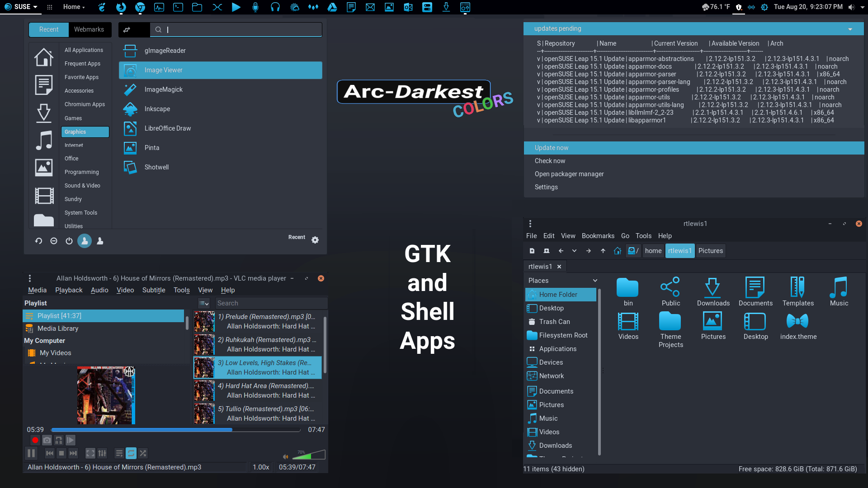Click the 1.00x playback speed in VLC
The height and width of the screenshot is (488, 868).
[x=261, y=467]
